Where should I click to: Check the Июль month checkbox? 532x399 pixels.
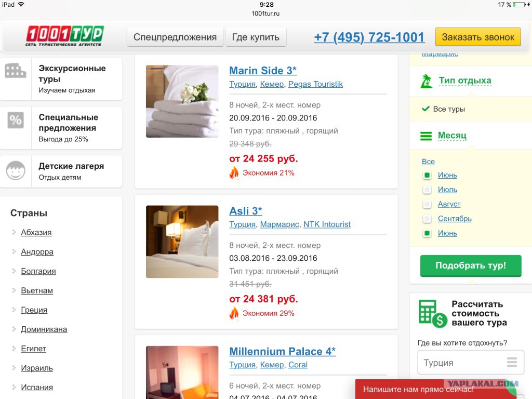point(427,190)
